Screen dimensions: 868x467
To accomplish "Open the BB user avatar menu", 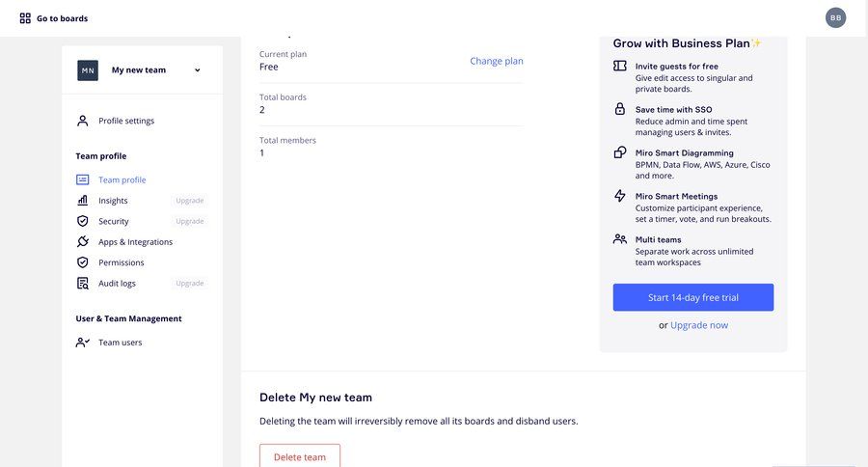I will click(x=835, y=17).
